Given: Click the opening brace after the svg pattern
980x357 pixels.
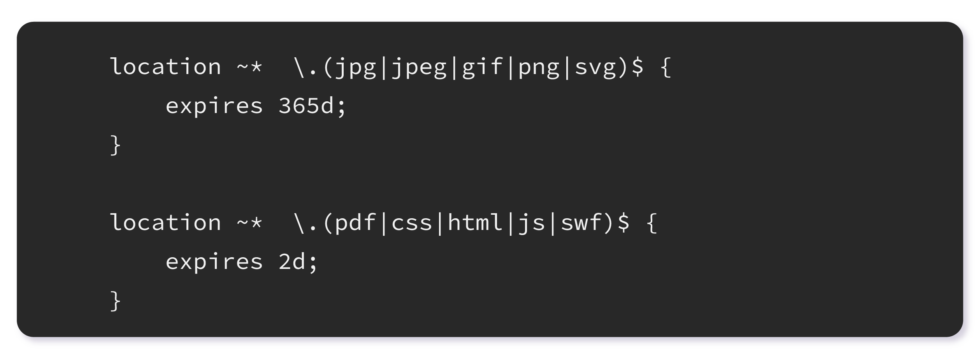Looking at the screenshot, I should pos(666,67).
